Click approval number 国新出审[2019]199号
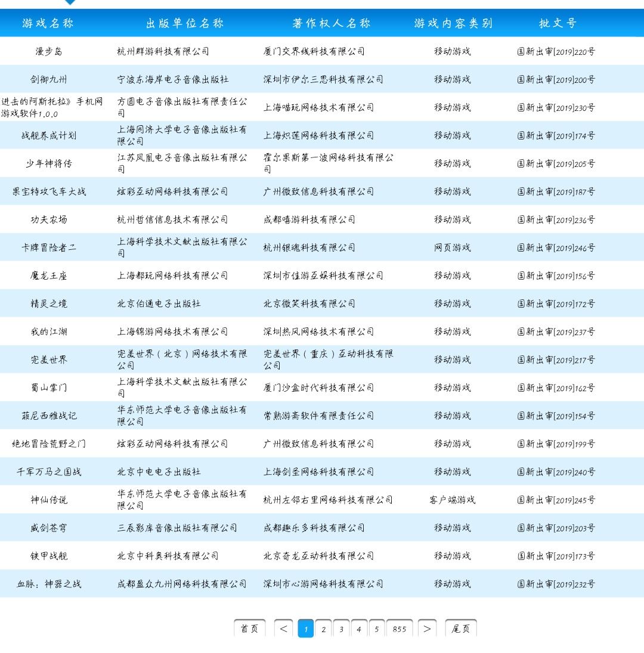 556,444
